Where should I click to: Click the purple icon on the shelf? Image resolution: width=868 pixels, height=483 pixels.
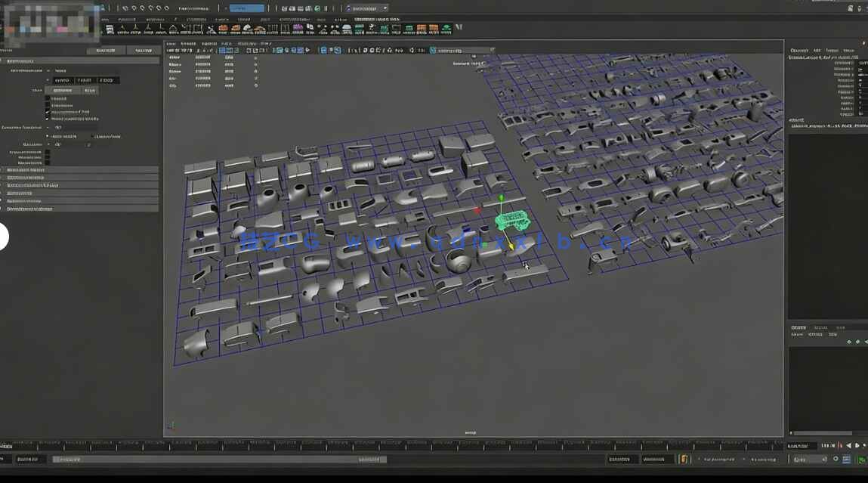tap(297, 29)
